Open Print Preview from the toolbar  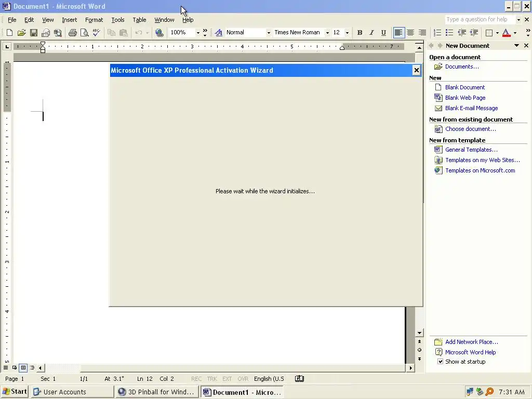[85, 33]
